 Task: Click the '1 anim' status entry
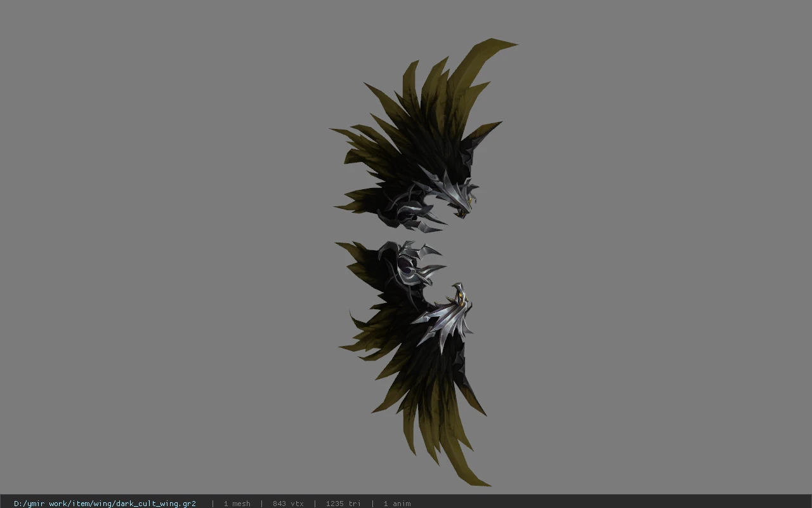click(x=397, y=504)
